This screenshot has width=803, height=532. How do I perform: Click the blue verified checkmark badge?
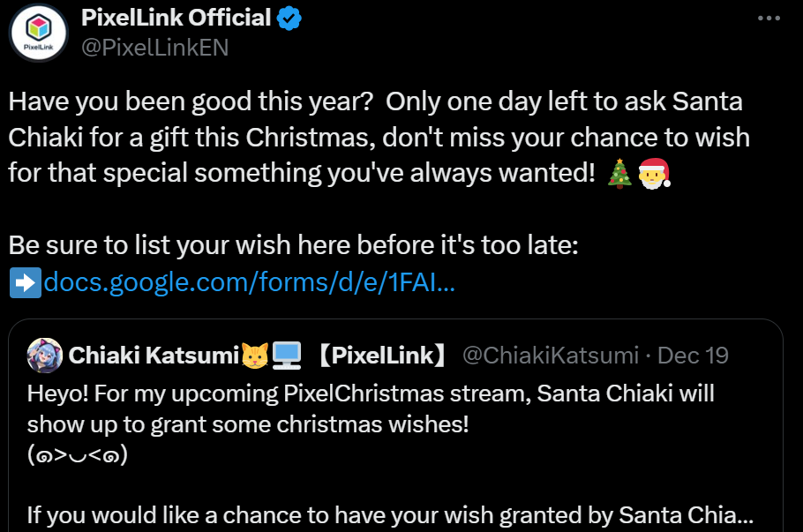coord(291,17)
